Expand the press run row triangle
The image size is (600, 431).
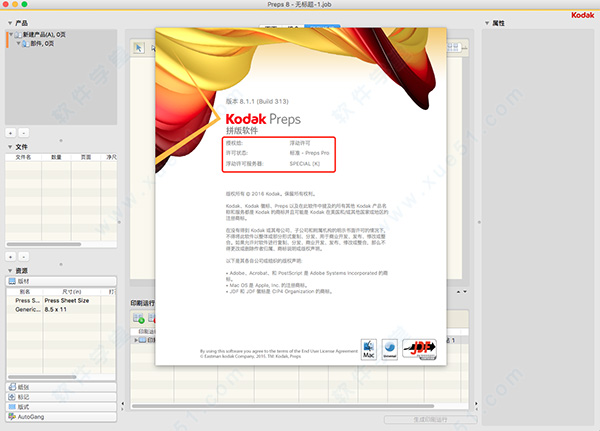pyautogui.click(x=136, y=340)
